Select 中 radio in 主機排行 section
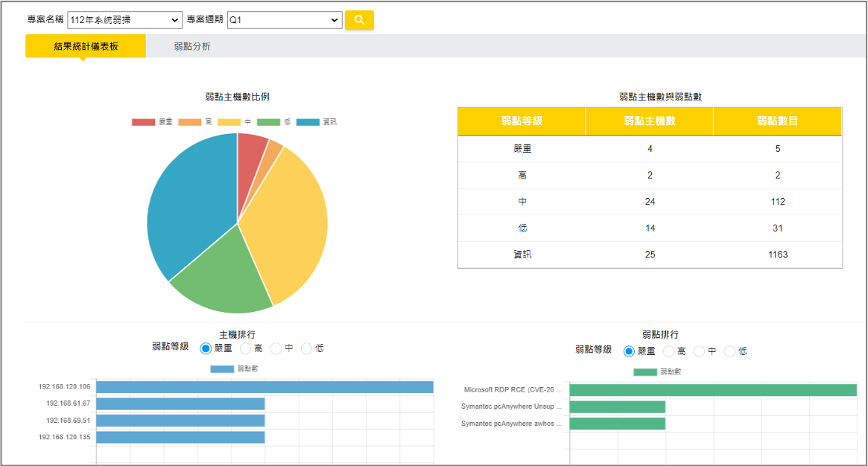Viewport: 868px width, 466px height. (x=276, y=348)
